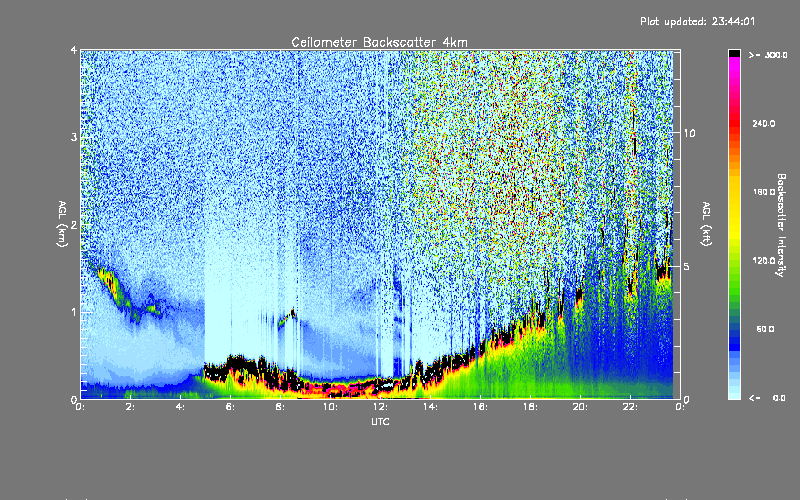This screenshot has width=800, height=500.
Task: Click the "UTC" x-axis label
Action: click(x=380, y=421)
